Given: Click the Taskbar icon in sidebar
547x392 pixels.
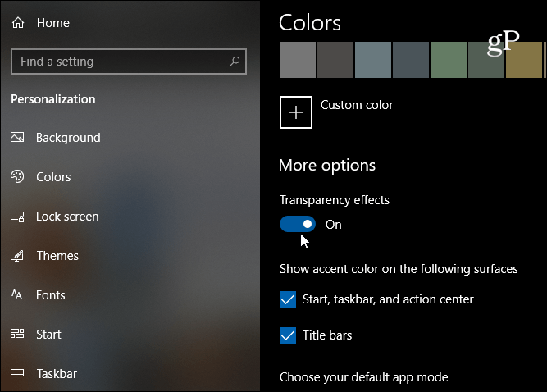Looking at the screenshot, I should point(17,373).
